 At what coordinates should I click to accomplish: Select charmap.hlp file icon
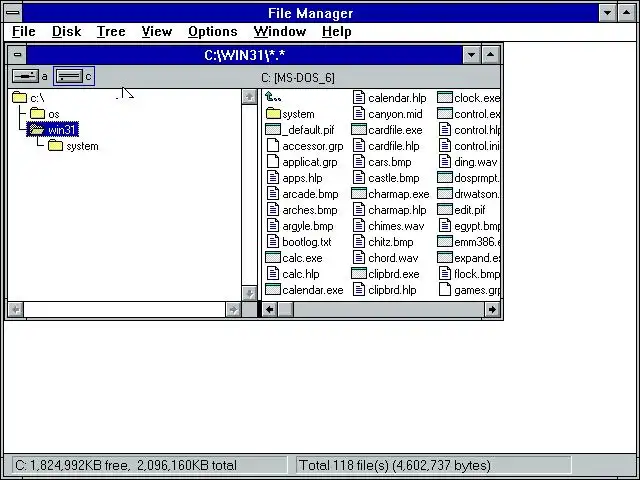pyautogui.click(x=359, y=210)
